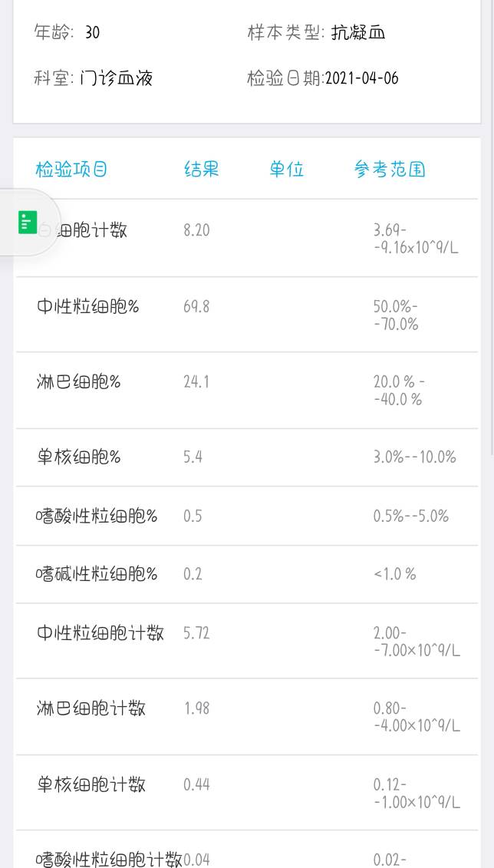Tap the green floating document icon
The image size is (494, 868).
[28, 222]
